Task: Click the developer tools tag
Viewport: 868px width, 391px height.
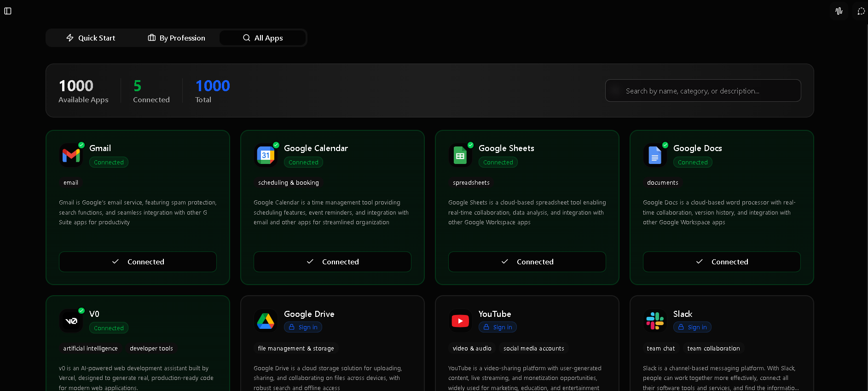Action: point(151,349)
